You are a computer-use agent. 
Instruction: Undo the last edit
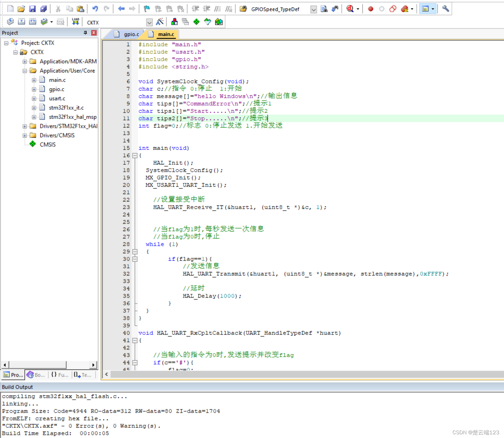pos(95,9)
